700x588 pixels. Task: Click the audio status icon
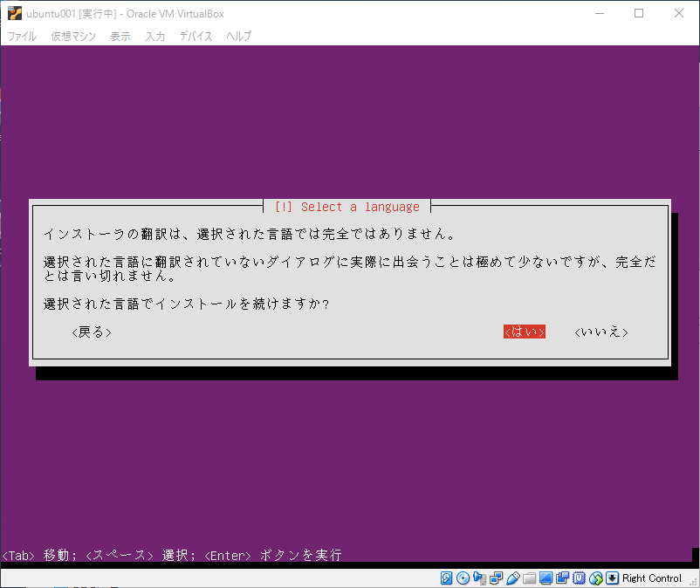pos(479,578)
